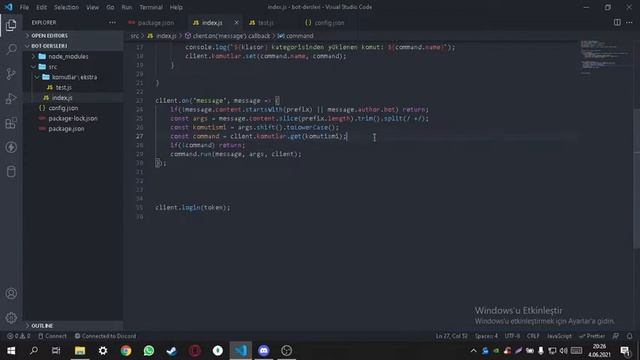The image size is (640, 360).
Task: Click client.on('message') callback breadcrumb
Action: point(228,36)
